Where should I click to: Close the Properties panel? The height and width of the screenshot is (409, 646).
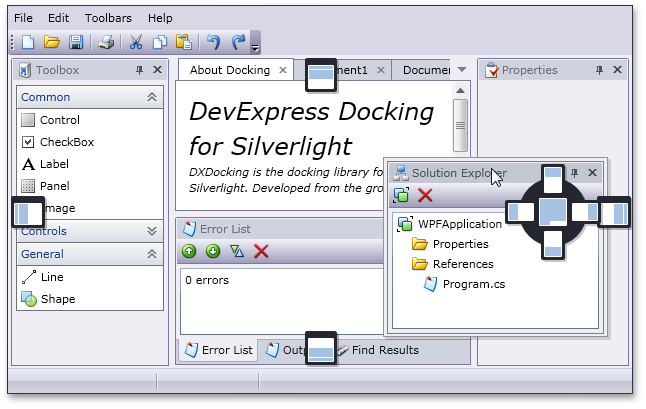617,70
